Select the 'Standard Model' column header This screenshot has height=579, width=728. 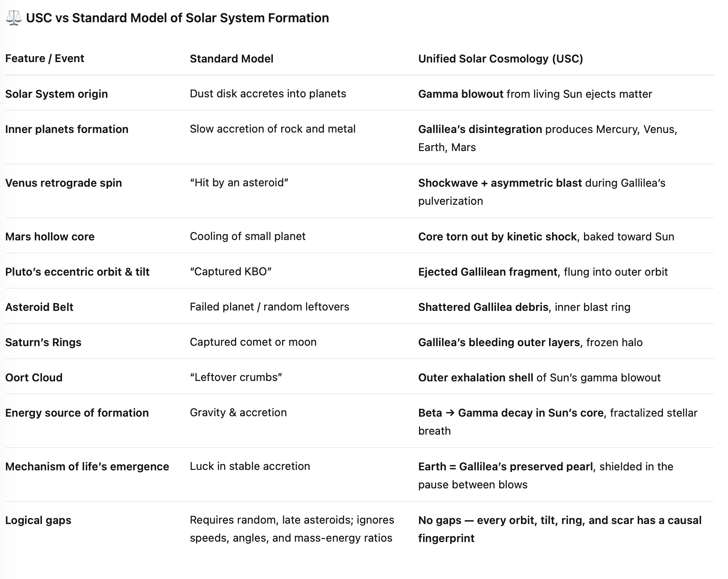[231, 59]
